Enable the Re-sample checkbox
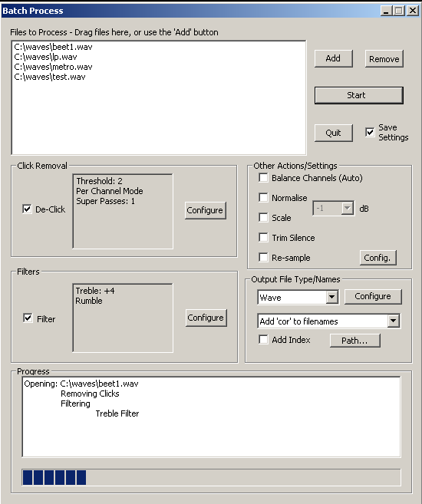This screenshot has width=422, height=504. 263,257
